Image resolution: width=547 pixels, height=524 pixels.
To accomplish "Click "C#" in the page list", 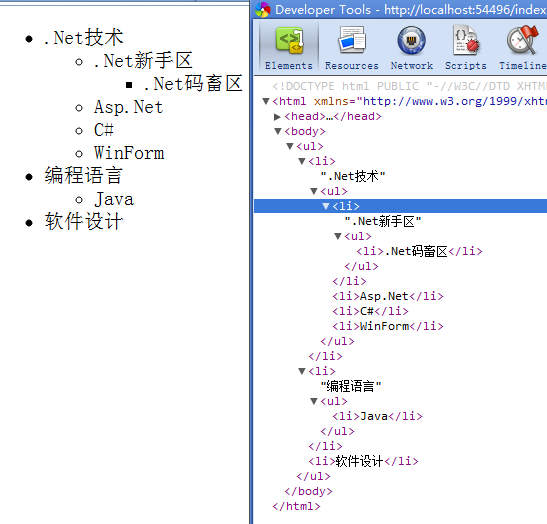I will pyautogui.click(x=104, y=130).
